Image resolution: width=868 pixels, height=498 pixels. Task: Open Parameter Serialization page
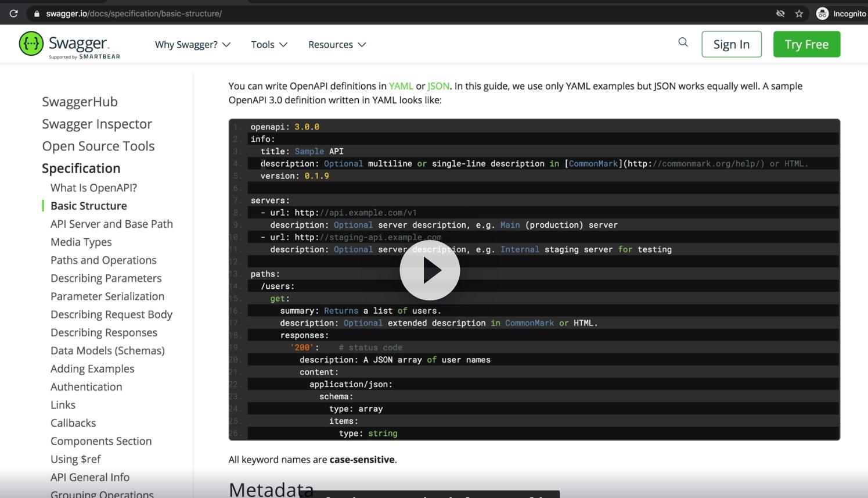point(107,296)
